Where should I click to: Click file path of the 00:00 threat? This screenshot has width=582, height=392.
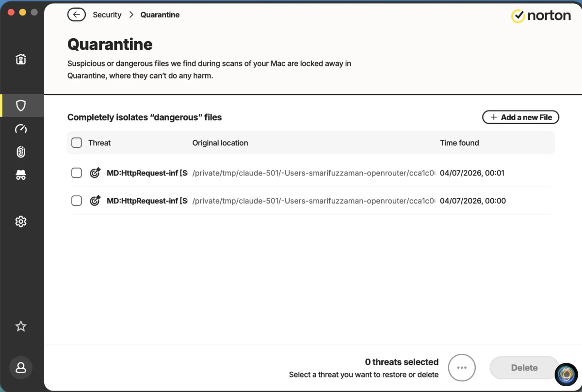[x=314, y=201]
